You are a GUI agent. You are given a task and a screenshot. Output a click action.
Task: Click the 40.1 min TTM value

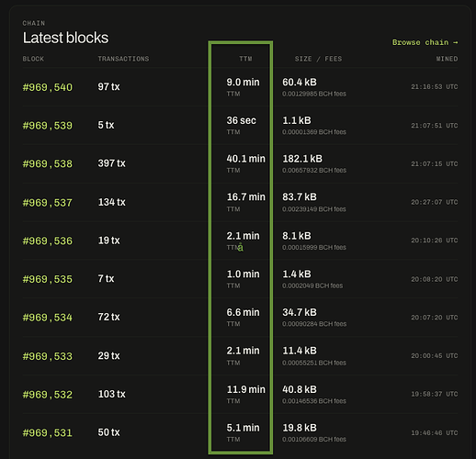tap(246, 159)
